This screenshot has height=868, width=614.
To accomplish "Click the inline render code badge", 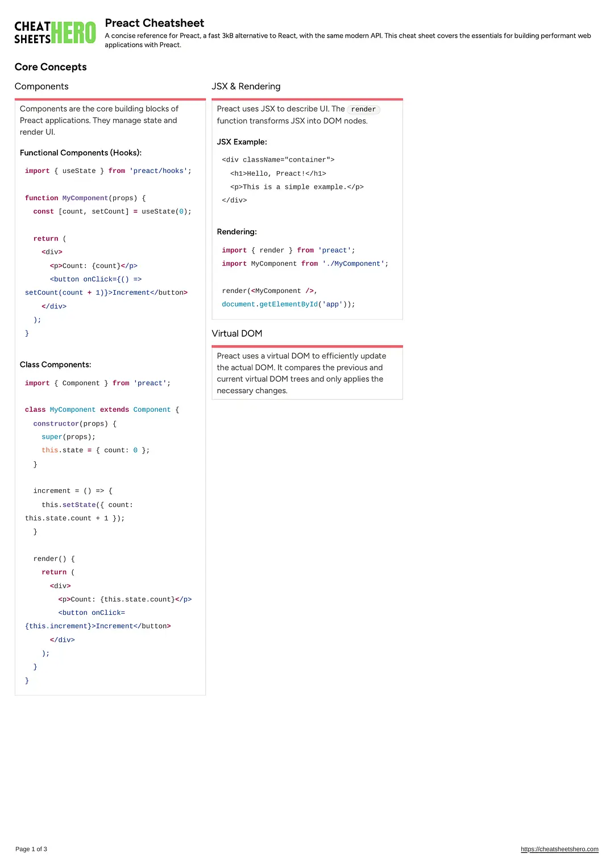I will tap(363, 109).
